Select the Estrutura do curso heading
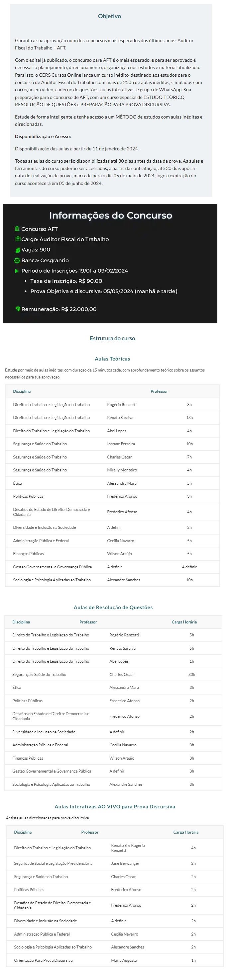Image resolution: width=226 pixels, height=980 pixels. (x=112, y=338)
